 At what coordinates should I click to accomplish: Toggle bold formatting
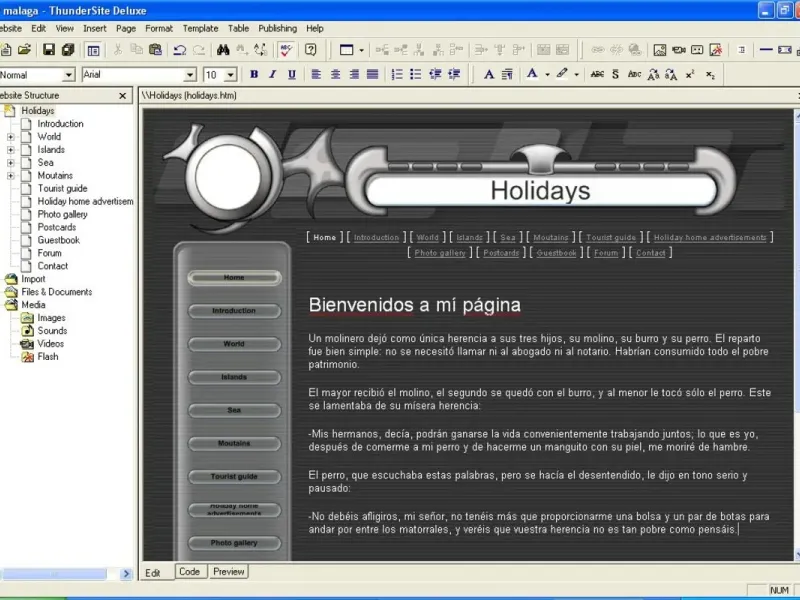point(254,74)
